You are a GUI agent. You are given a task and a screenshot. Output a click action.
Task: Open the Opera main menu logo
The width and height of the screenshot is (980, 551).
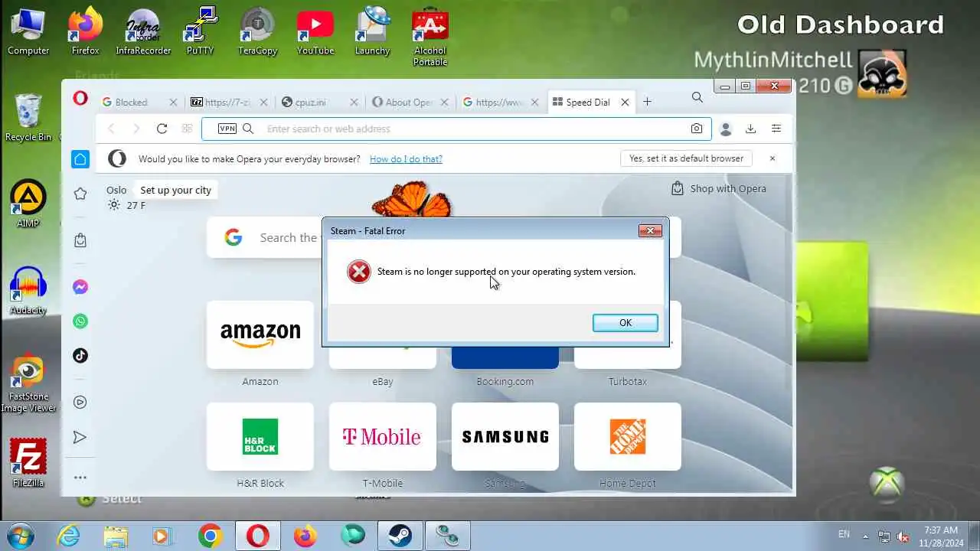tap(80, 99)
